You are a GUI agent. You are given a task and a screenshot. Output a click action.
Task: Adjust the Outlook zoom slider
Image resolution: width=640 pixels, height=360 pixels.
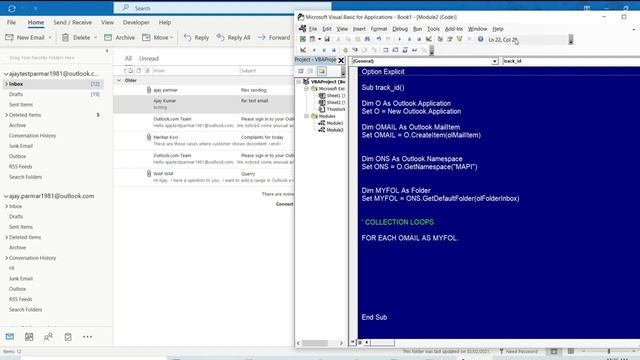[x=609, y=351]
